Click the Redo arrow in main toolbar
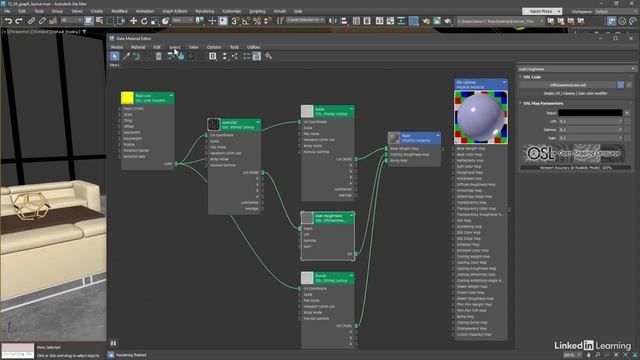 [19, 20]
